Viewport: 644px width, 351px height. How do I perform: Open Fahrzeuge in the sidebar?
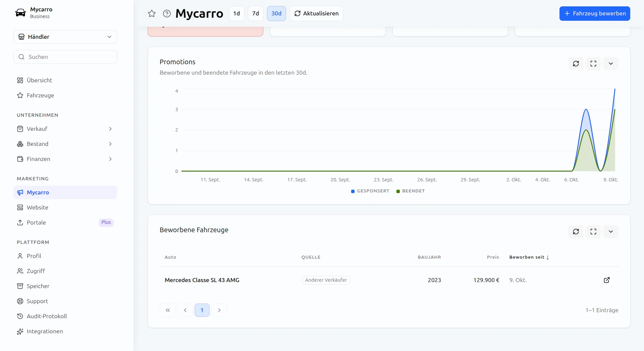point(65,95)
